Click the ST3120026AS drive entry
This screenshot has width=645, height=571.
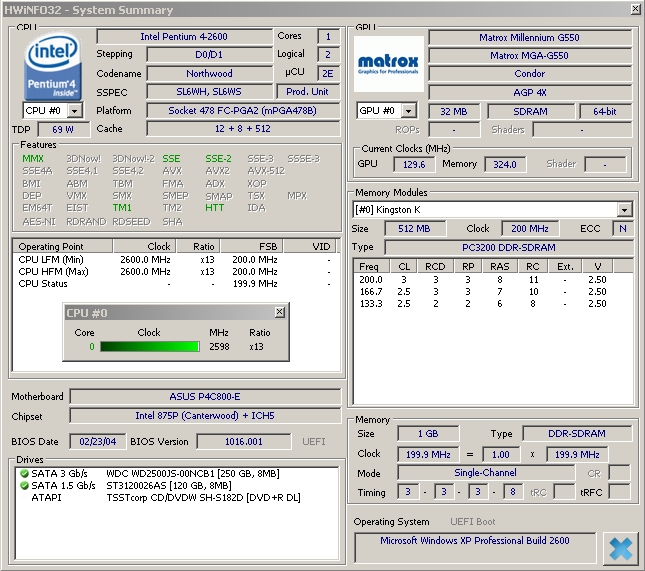coord(169,485)
